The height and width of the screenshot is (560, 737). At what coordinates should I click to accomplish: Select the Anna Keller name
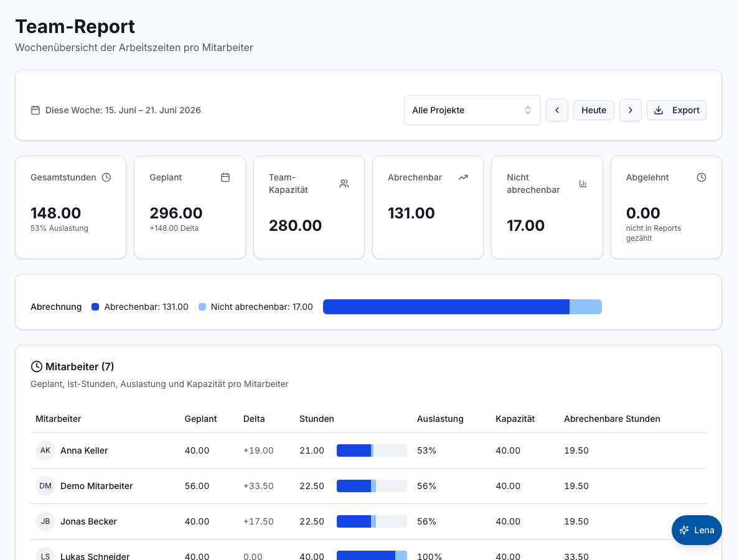click(x=84, y=450)
